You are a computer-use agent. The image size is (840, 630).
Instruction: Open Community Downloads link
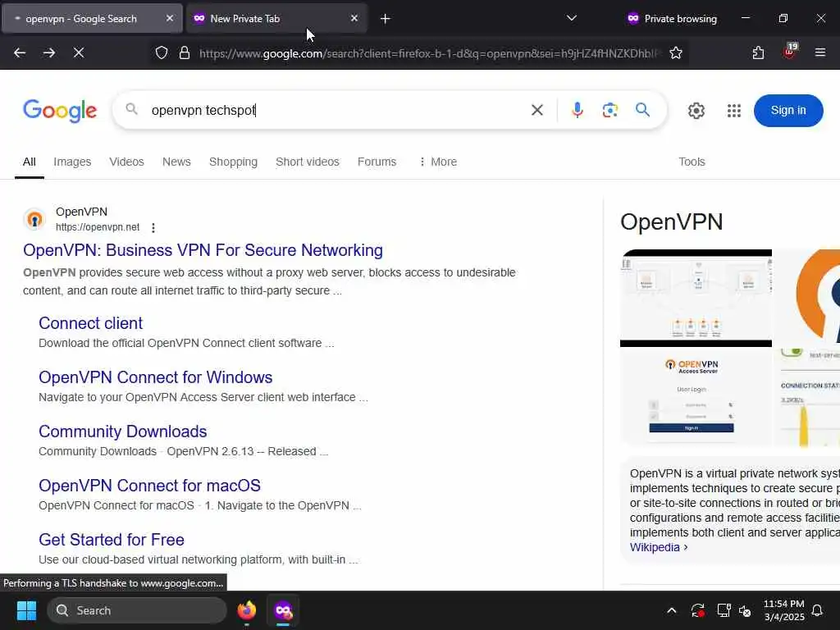[x=123, y=431]
